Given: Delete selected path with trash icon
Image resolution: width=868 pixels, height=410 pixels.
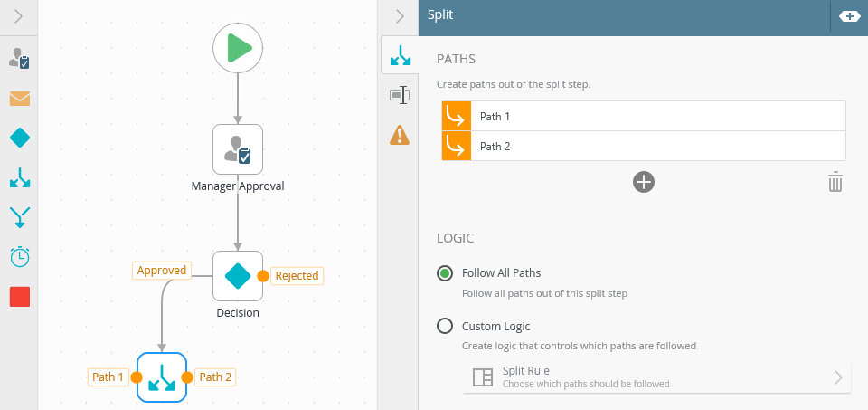Looking at the screenshot, I should pos(835,182).
